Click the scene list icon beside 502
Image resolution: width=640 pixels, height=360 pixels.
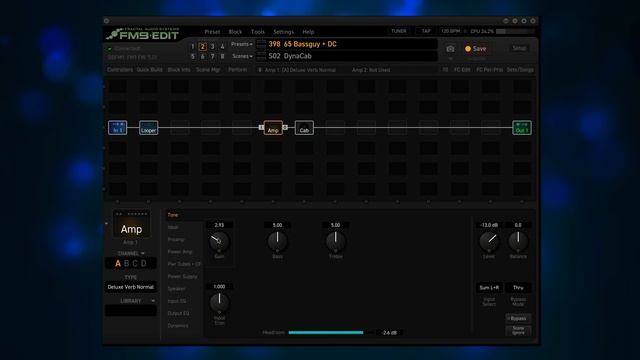pos(261,56)
